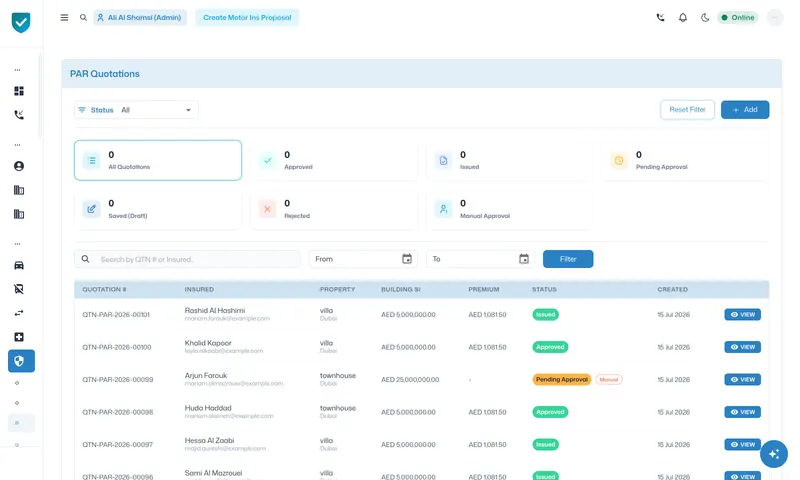Click Ali Al Shamsi (Admin) user chip

(x=140, y=17)
